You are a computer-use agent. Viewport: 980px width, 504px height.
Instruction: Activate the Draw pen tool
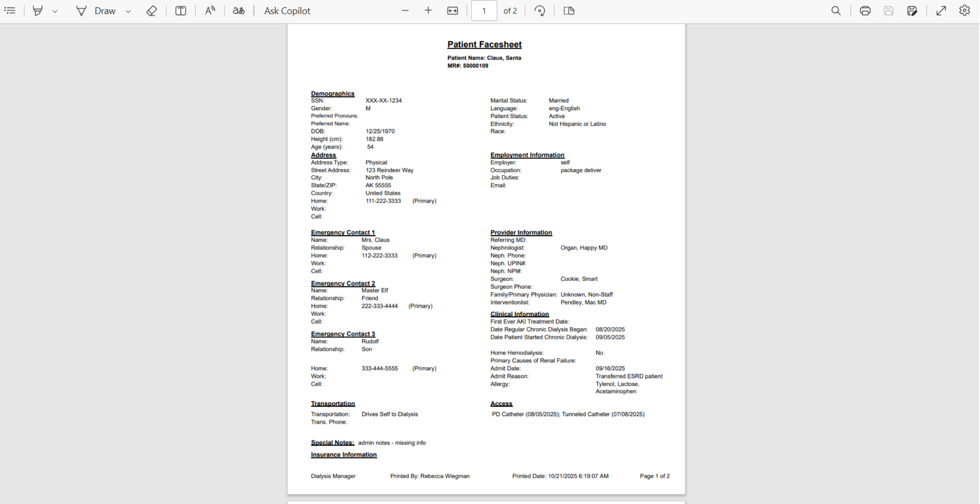coord(96,11)
